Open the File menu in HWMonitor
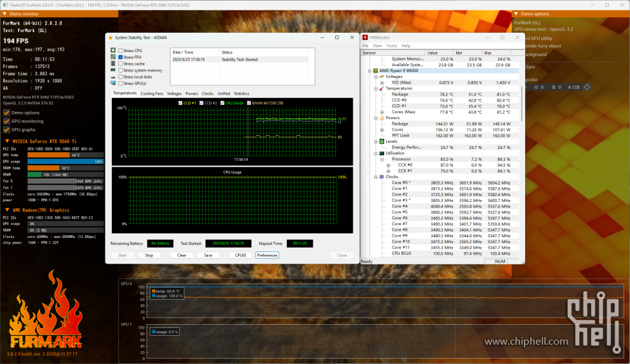The image size is (630, 364). [366, 46]
